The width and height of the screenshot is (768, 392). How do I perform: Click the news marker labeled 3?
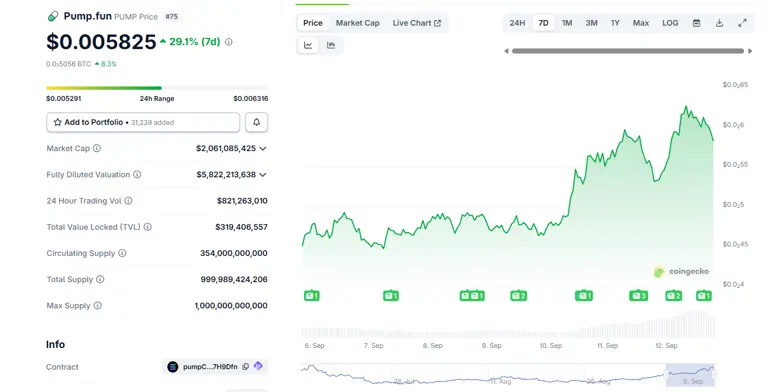638,295
